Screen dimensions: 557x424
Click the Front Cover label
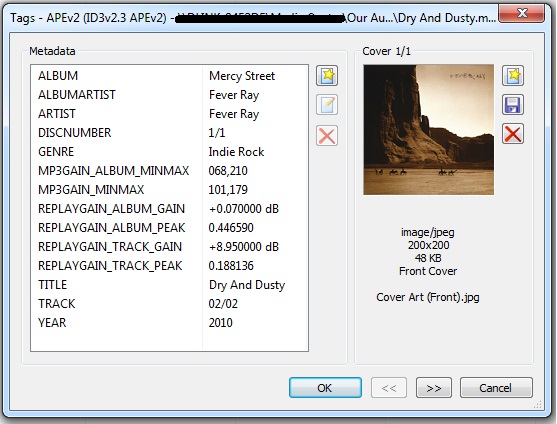[x=428, y=271]
